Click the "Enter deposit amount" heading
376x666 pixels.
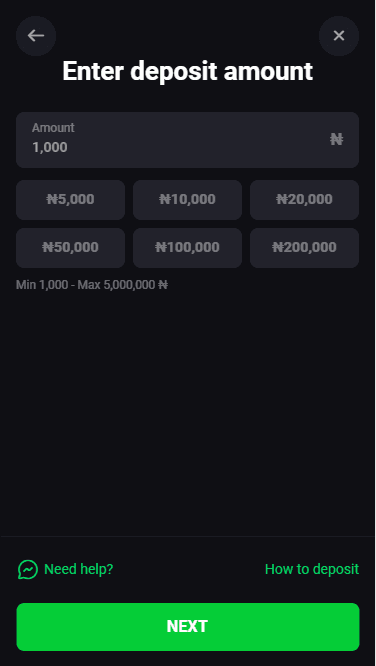(187, 71)
